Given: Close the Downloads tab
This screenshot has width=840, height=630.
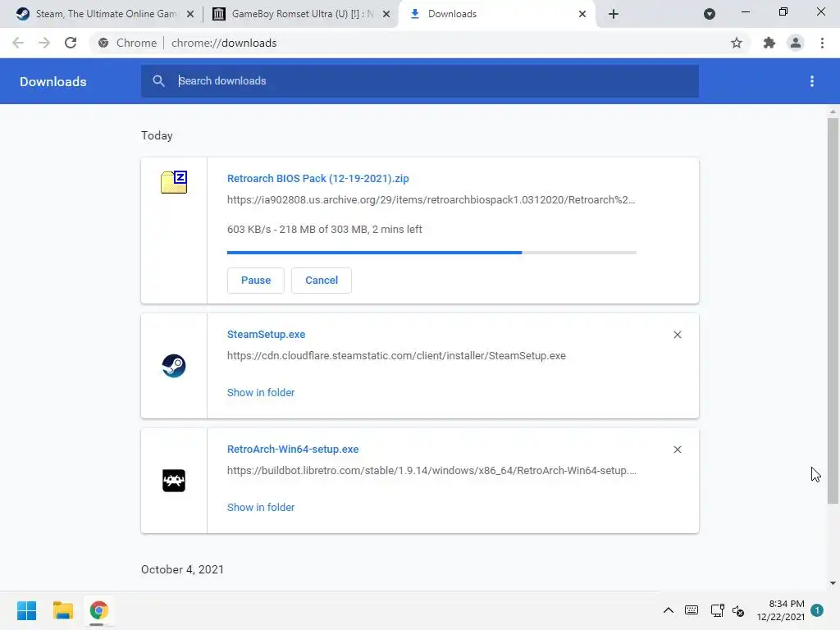Looking at the screenshot, I should pyautogui.click(x=582, y=14).
